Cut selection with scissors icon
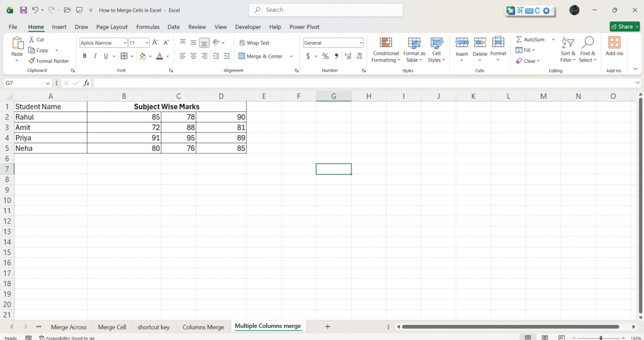 coord(31,40)
